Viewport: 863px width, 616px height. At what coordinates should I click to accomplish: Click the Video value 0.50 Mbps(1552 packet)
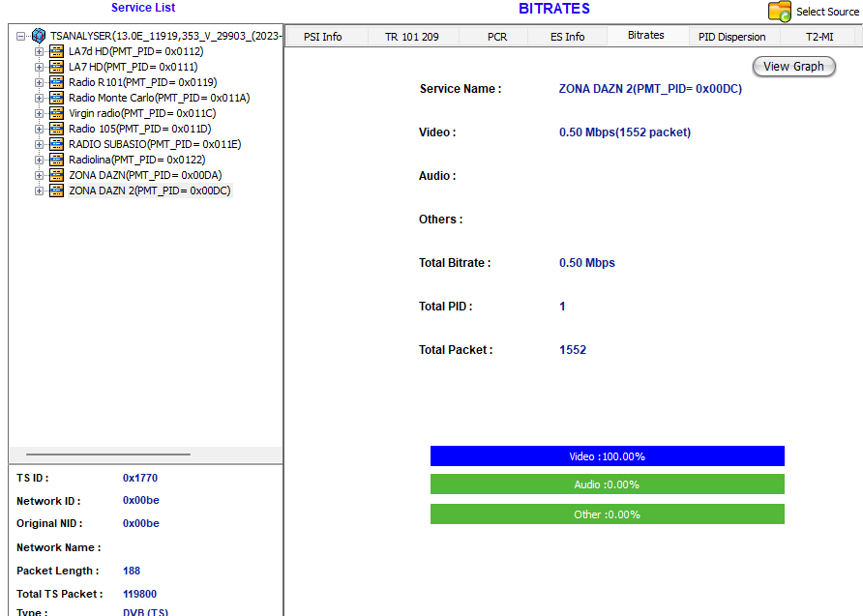(625, 132)
